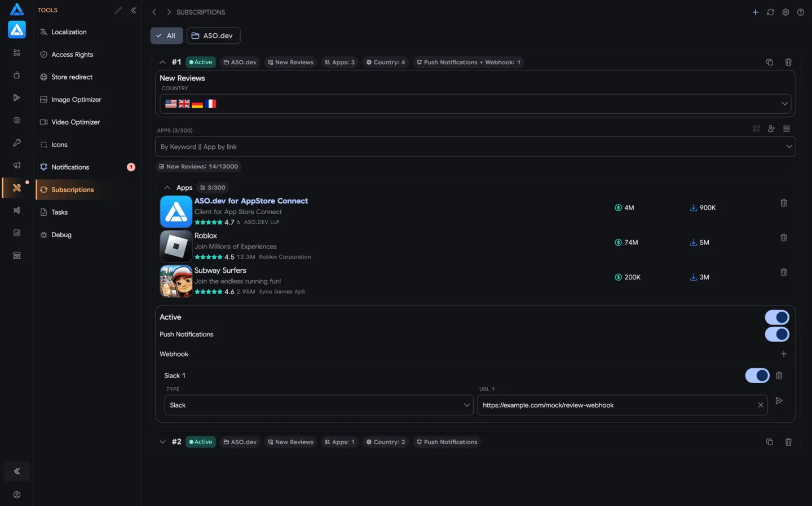Screen dimensions: 812x506
Task: Expand subscription #2
Action: (162, 442)
